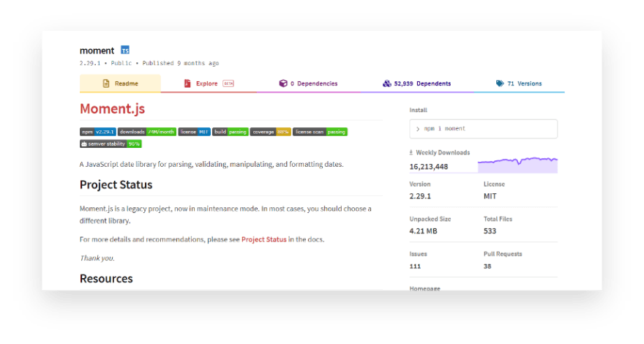Viewport: 644px width, 344px height.
Task: Click the build passing badge
Action: click(231, 132)
